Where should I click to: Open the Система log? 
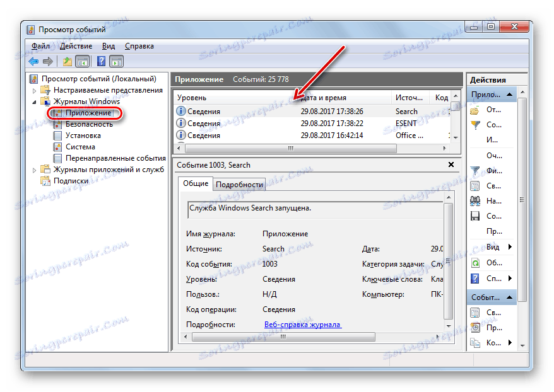(x=80, y=147)
